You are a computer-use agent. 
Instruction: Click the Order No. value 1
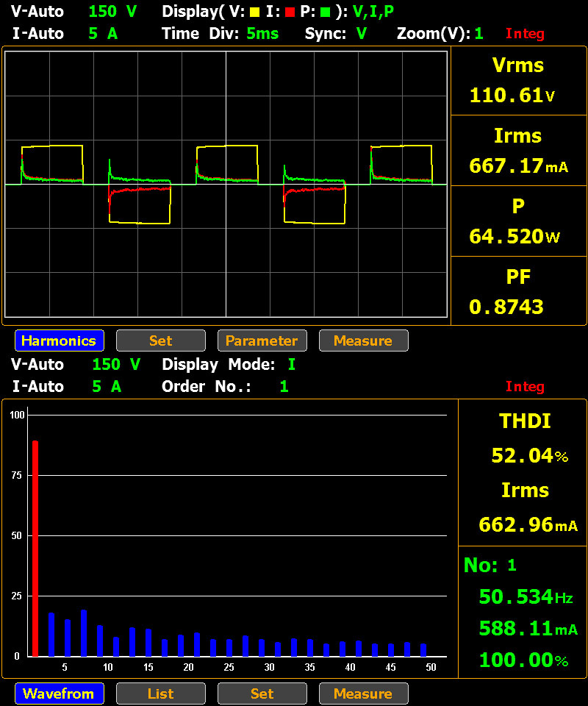click(x=284, y=387)
